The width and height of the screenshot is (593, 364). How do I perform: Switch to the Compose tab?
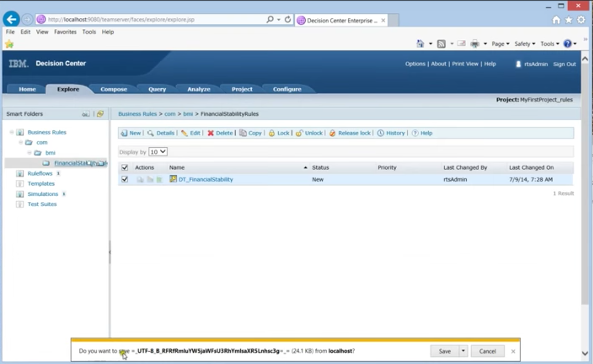click(113, 89)
